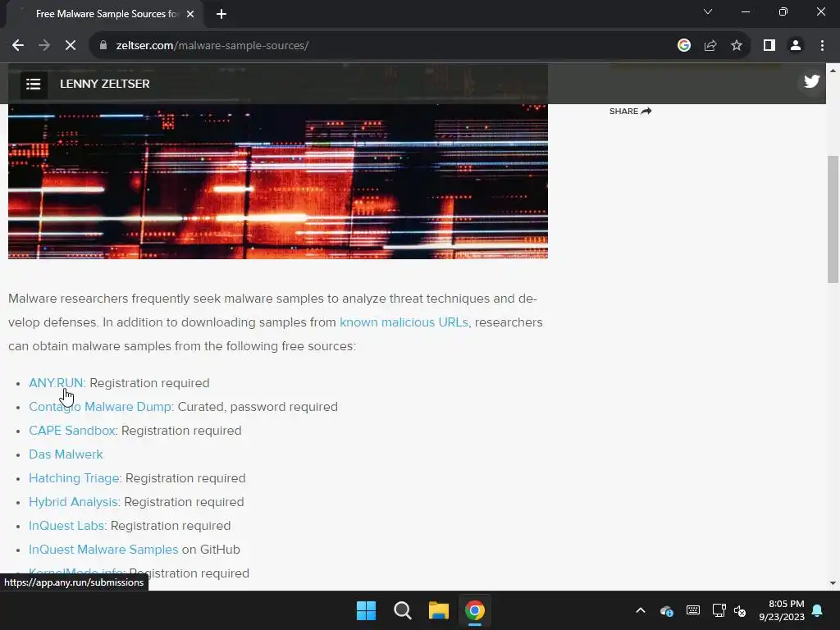
Task: Show hidden system tray icons chevron
Action: pos(640,610)
